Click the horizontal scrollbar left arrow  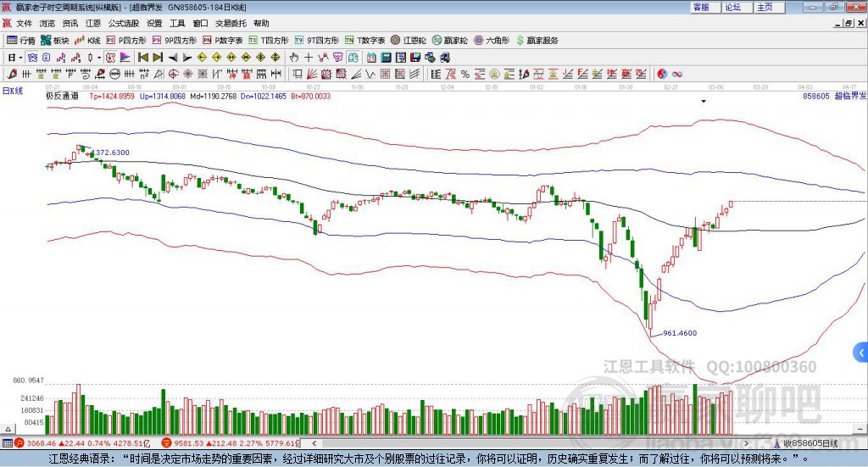314,443
